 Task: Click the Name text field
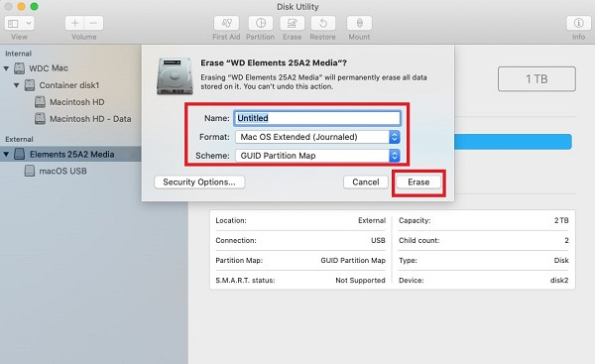coord(317,118)
